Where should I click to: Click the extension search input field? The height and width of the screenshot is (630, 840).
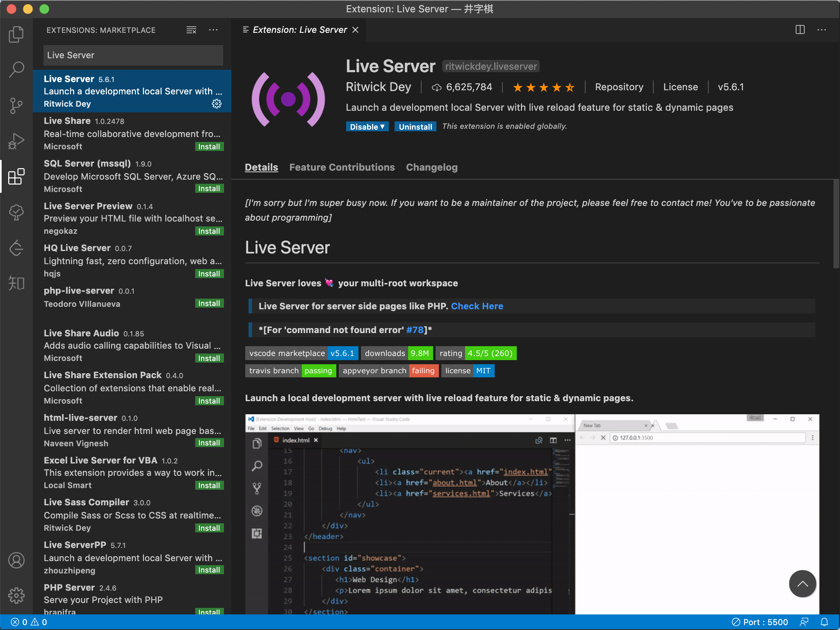coord(133,55)
